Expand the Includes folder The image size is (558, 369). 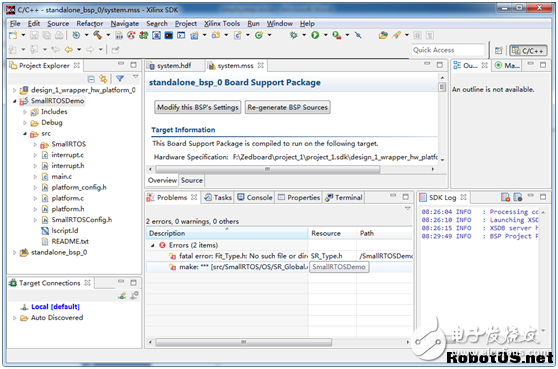tap(25, 112)
